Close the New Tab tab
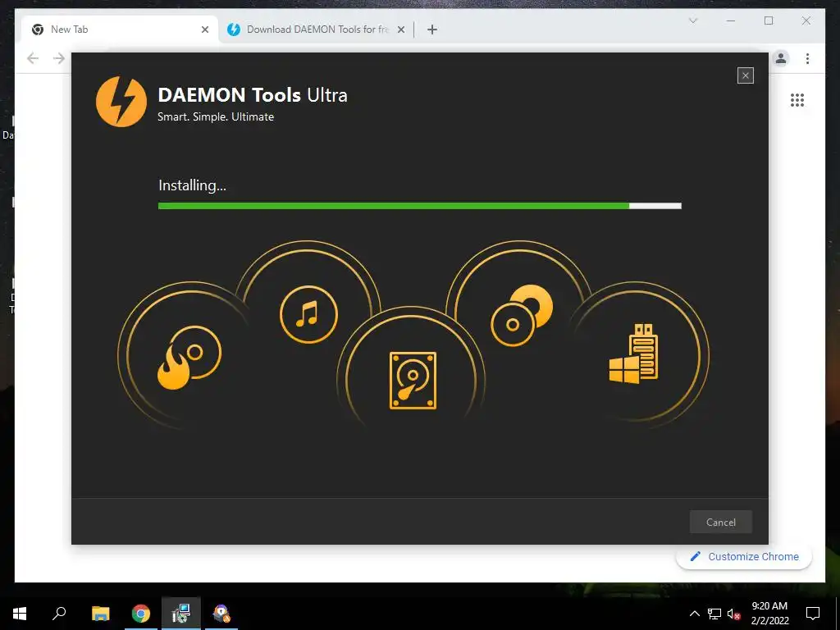Image resolution: width=840 pixels, height=630 pixels. (x=204, y=30)
